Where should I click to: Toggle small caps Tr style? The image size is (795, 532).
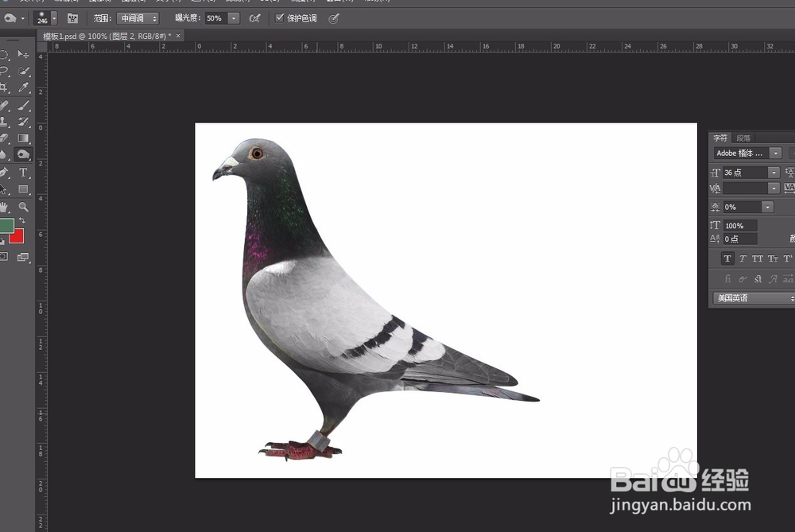[773, 258]
